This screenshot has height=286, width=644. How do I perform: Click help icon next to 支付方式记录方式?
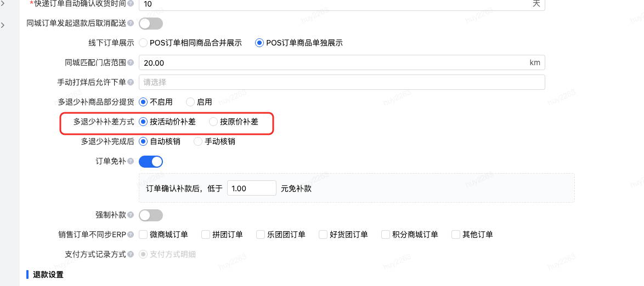coord(131,254)
